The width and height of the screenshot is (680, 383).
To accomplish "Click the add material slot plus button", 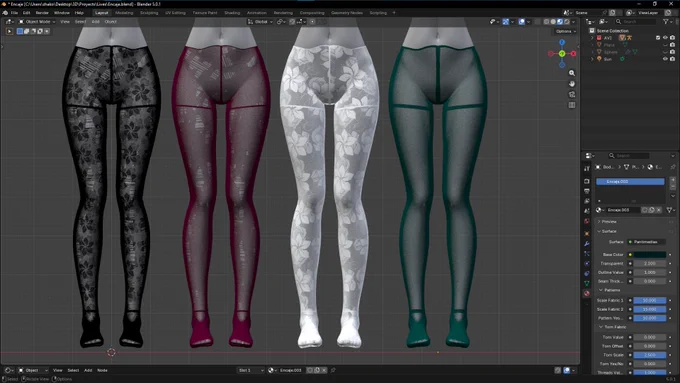I will [x=673, y=179].
